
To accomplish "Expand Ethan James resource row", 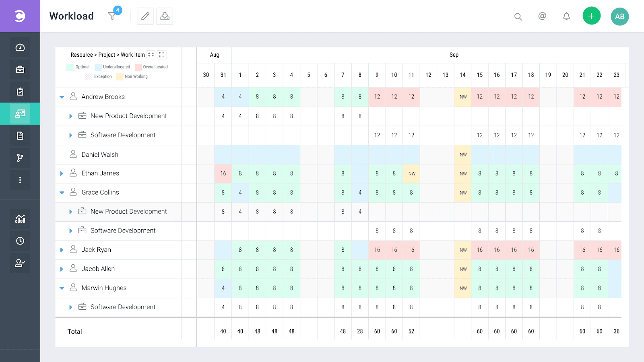I will (62, 173).
